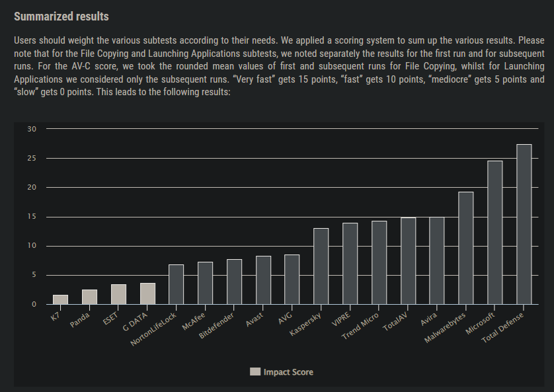Click the Bitdefender axis label
Screen dimensions: 554x392
pos(216,326)
